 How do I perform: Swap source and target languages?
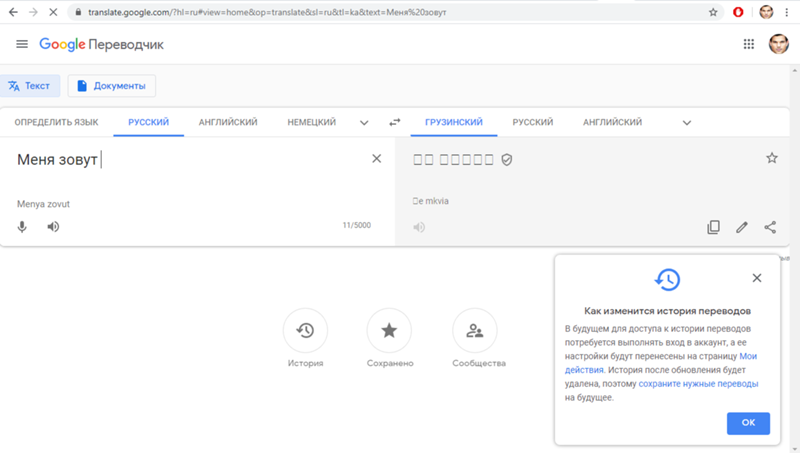click(x=395, y=122)
